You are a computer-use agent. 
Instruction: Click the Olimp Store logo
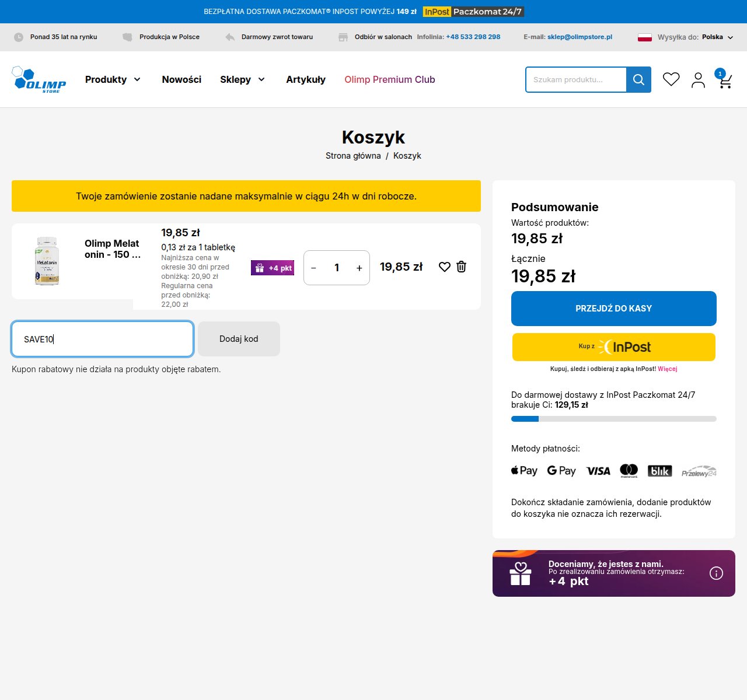[39, 79]
